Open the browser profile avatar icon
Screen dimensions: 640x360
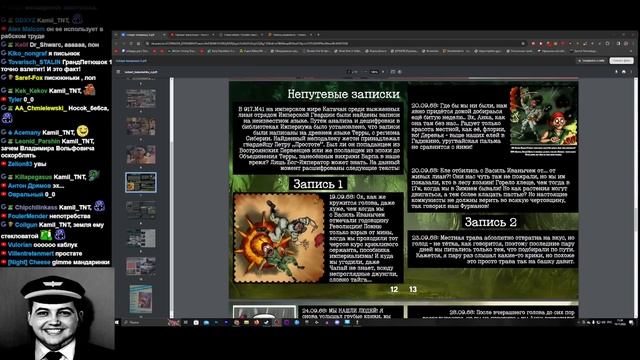click(x=626, y=44)
